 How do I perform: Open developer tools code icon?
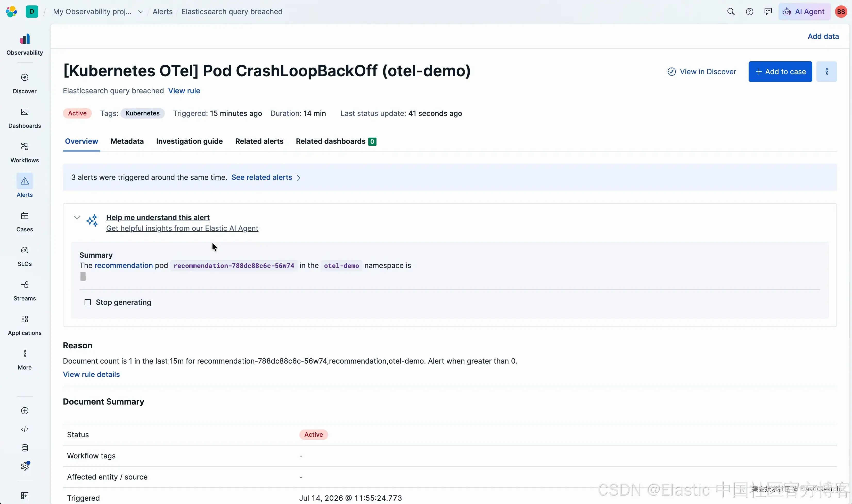25,429
